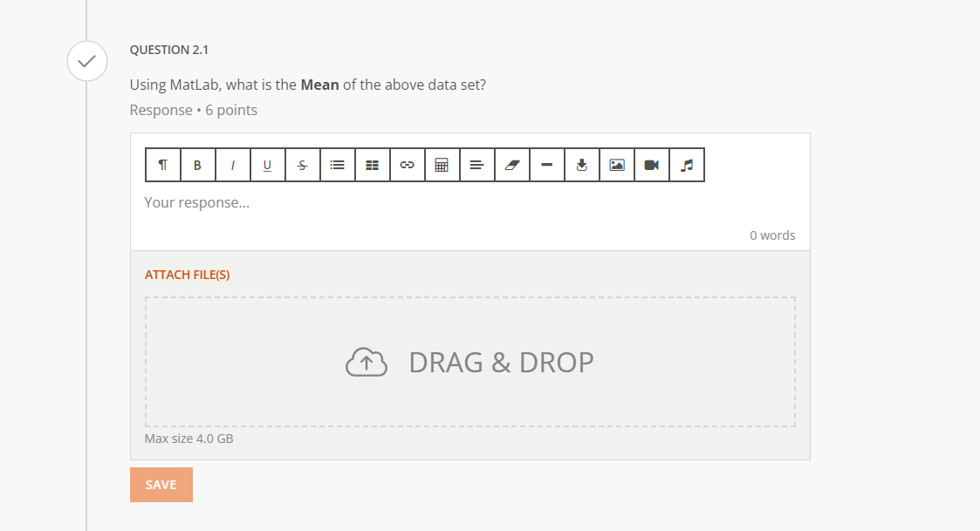This screenshot has height=531, width=980.
Task: Insert a horizontal line
Action: pyautogui.click(x=547, y=165)
